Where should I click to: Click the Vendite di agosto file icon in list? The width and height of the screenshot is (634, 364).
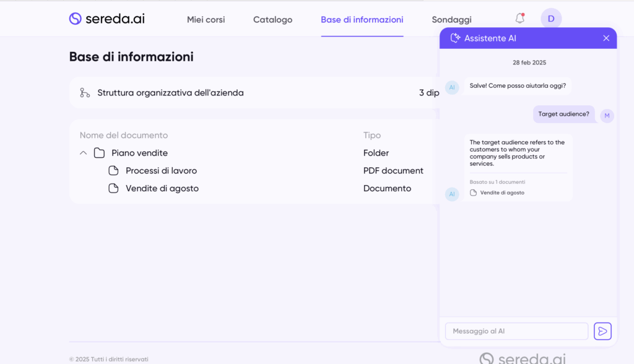pos(113,188)
